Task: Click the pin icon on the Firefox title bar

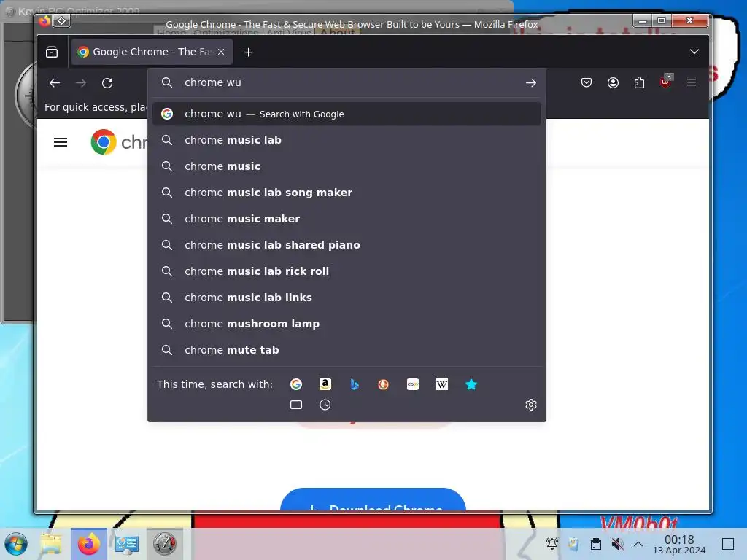Action: click(x=62, y=20)
